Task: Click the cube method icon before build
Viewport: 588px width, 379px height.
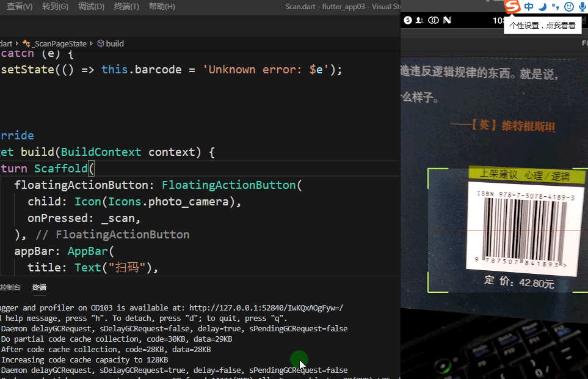Action: click(x=101, y=44)
